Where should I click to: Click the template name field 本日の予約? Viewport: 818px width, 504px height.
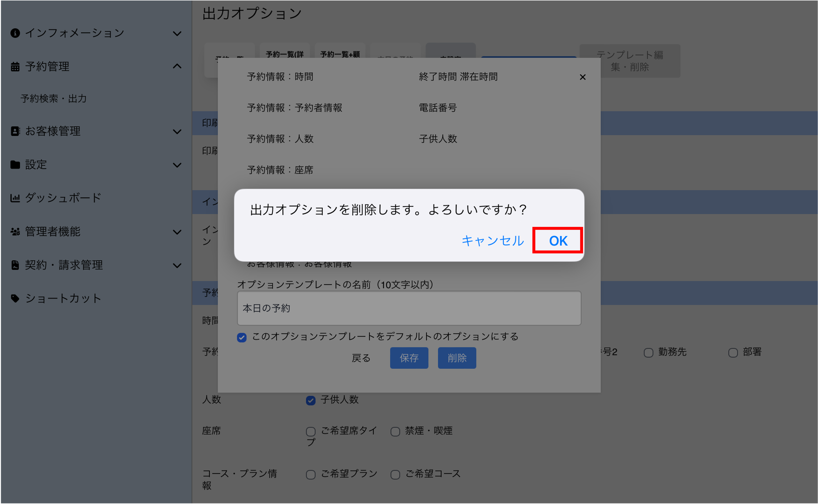point(409,308)
